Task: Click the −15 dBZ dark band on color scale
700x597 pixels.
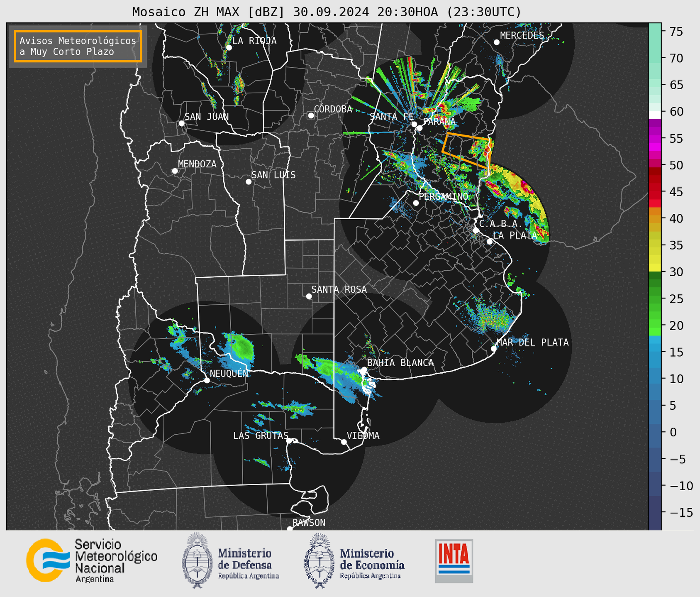Action: [655, 512]
